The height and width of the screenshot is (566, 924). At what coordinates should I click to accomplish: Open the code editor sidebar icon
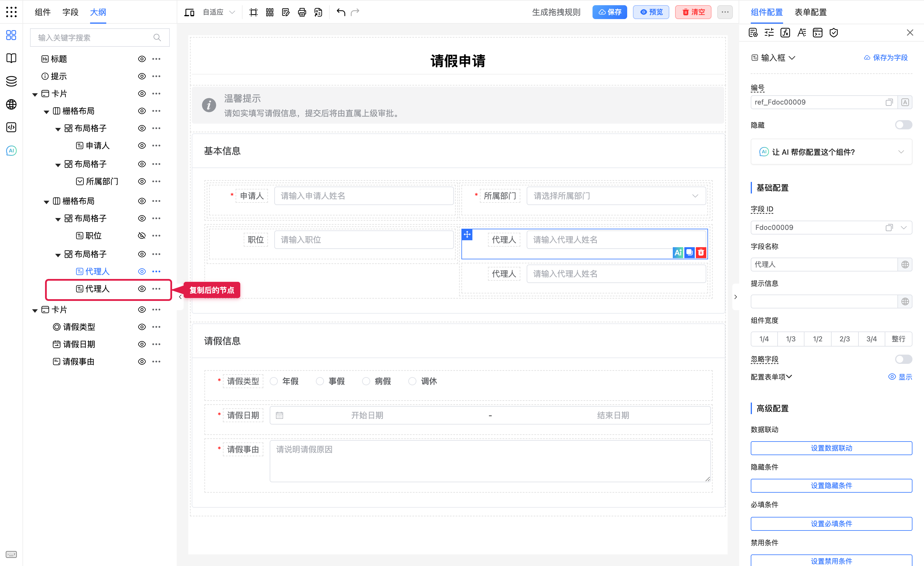11,128
